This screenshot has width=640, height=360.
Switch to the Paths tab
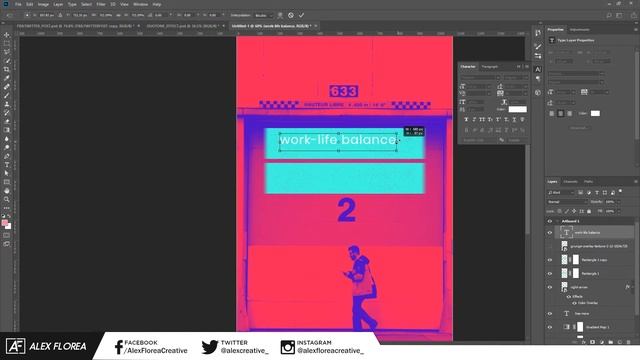(588, 182)
